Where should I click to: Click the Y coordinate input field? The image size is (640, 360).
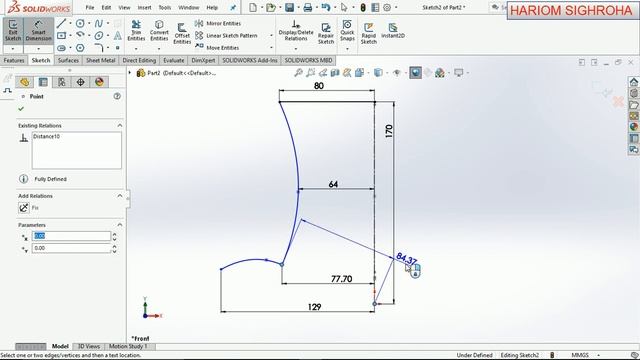pyautogui.click(x=71, y=248)
